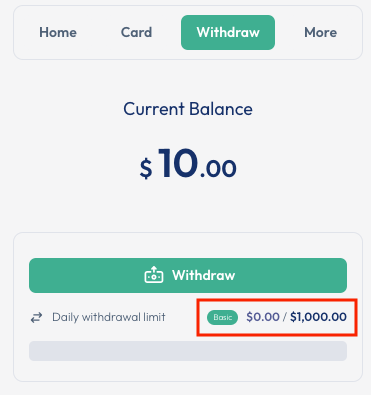Image resolution: width=371 pixels, height=395 pixels.
Task: Open the Home tab
Action: pos(58,32)
